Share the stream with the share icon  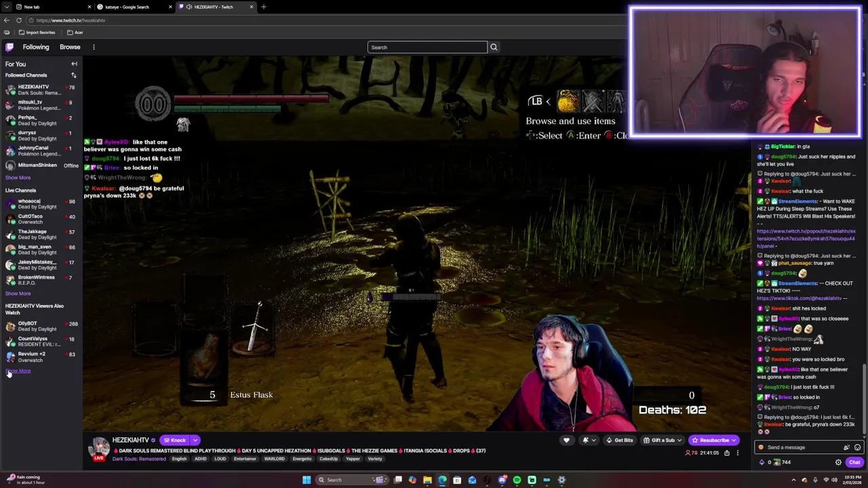coord(727,453)
